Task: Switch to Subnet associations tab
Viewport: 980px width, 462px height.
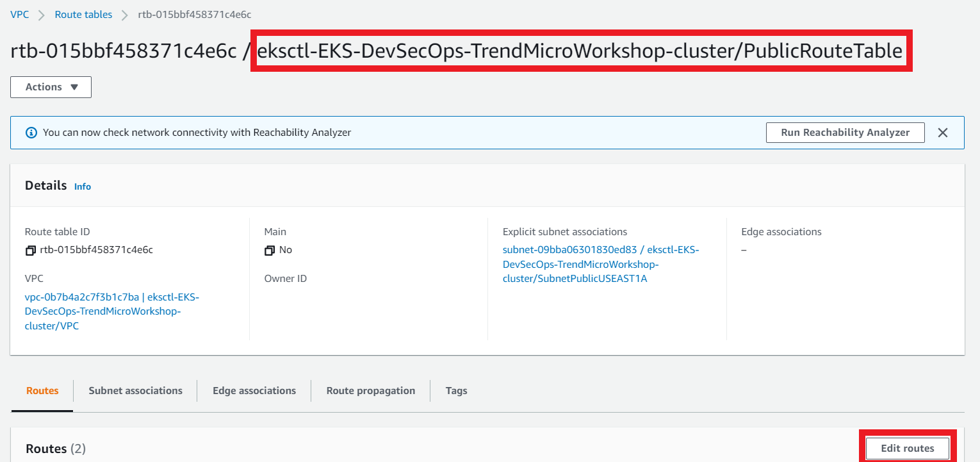Action: pos(136,391)
